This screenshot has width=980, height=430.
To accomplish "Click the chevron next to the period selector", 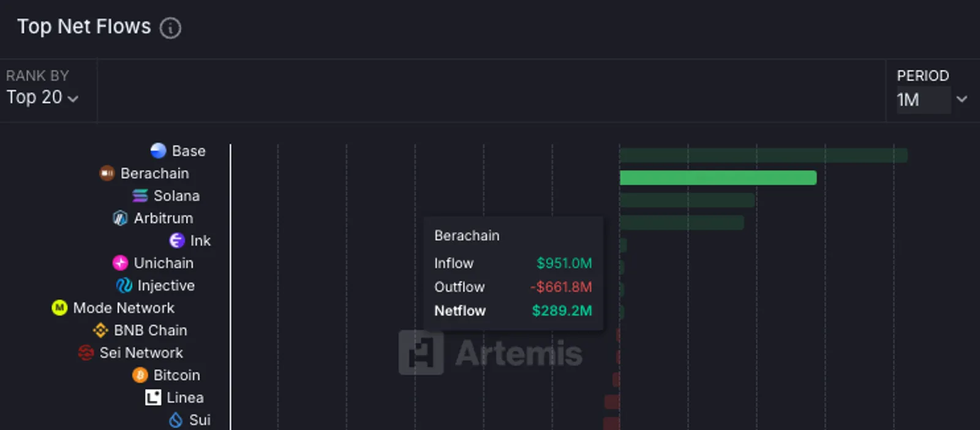I will [962, 99].
